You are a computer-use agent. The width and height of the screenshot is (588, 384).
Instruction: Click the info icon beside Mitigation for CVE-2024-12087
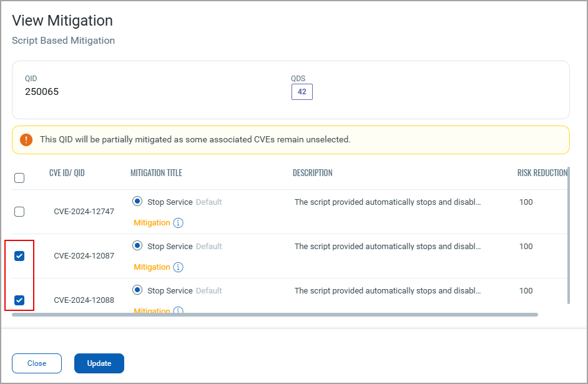(x=178, y=267)
